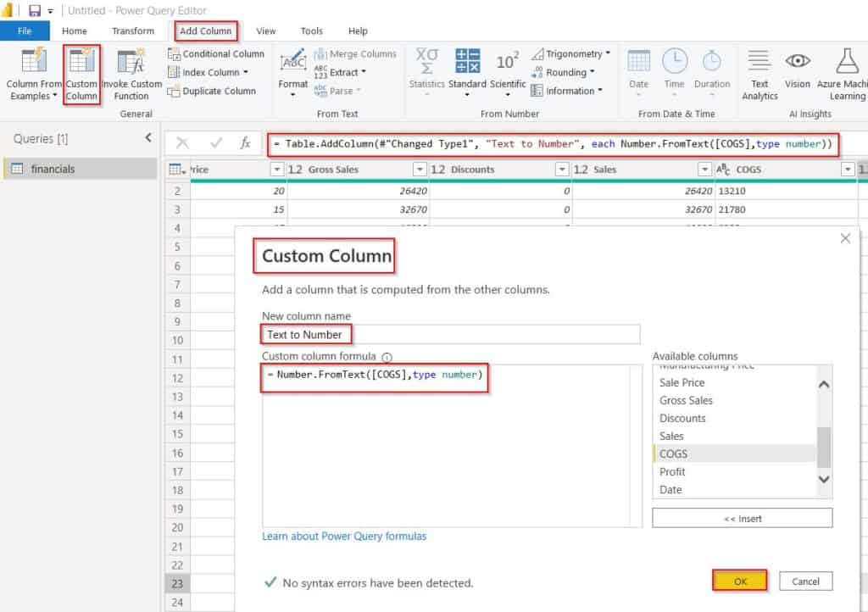
Task: Click the formula bar text
Action: (554, 144)
